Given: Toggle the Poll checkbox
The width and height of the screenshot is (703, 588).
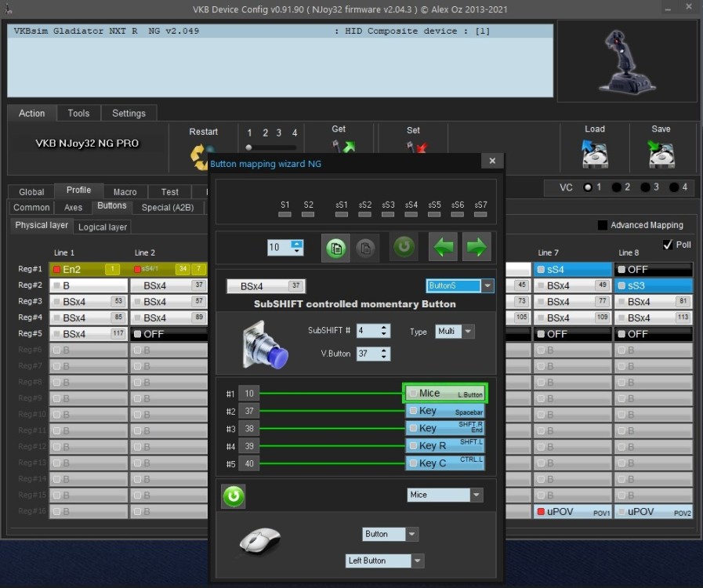Looking at the screenshot, I should click(668, 245).
